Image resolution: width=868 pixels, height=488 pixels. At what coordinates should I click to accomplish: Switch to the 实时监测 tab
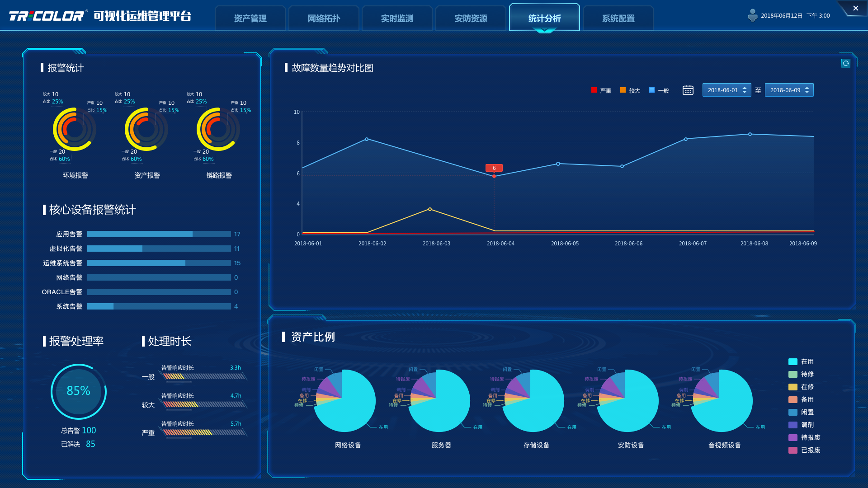click(397, 19)
